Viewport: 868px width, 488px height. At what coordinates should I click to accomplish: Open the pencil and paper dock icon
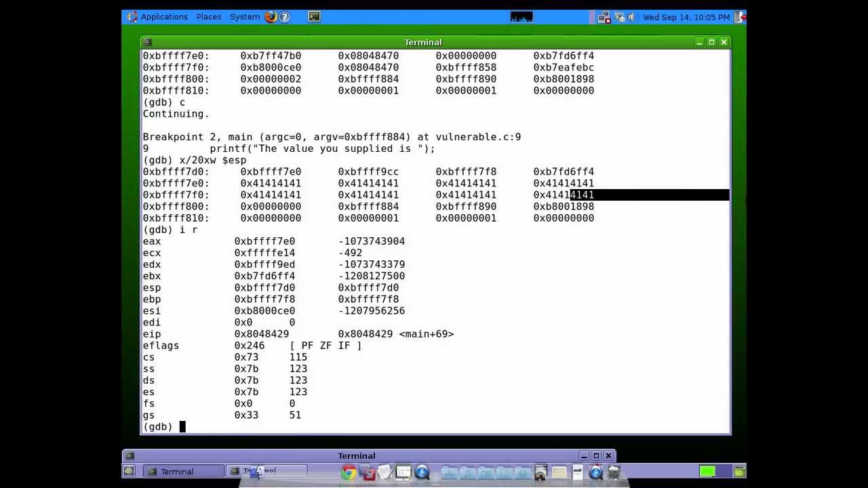(385, 472)
